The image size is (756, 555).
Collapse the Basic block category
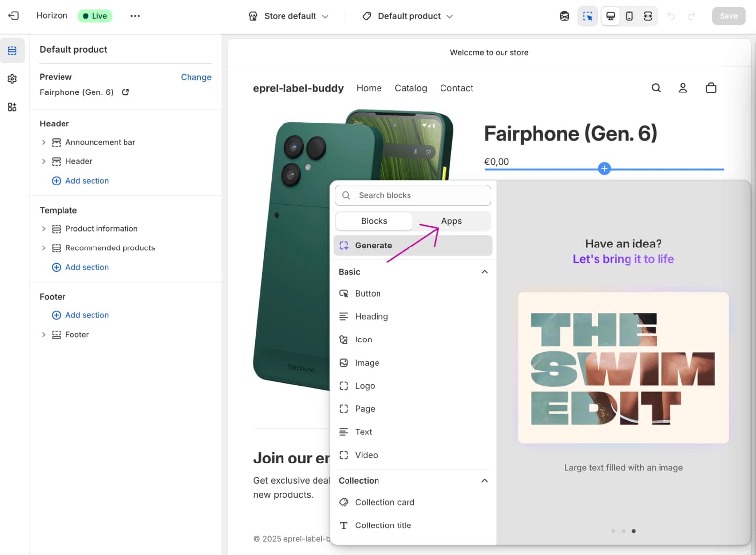tap(485, 272)
